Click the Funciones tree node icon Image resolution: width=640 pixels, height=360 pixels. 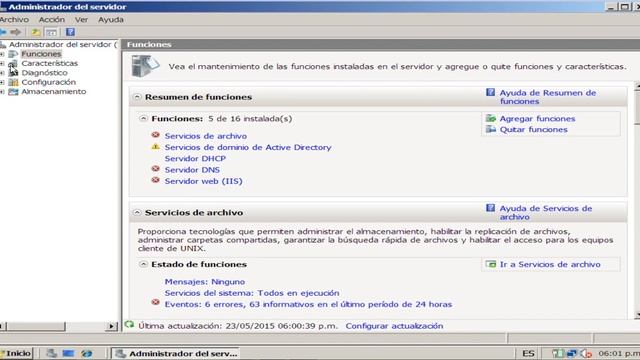(13, 54)
